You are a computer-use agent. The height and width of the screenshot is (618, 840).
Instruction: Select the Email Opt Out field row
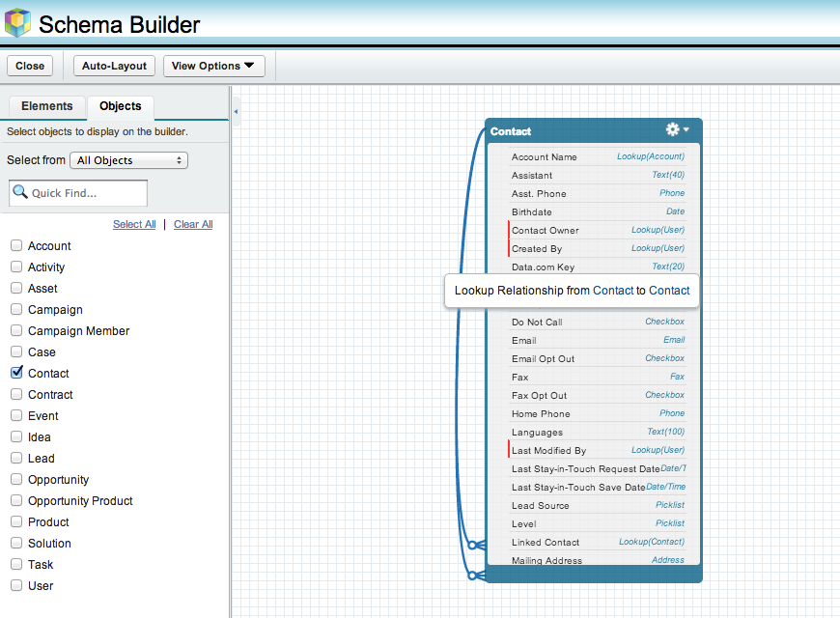pos(597,358)
